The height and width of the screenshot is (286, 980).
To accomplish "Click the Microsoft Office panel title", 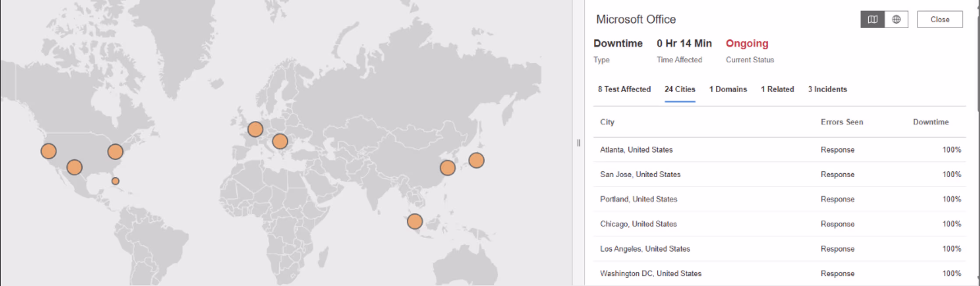I will 636,19.
